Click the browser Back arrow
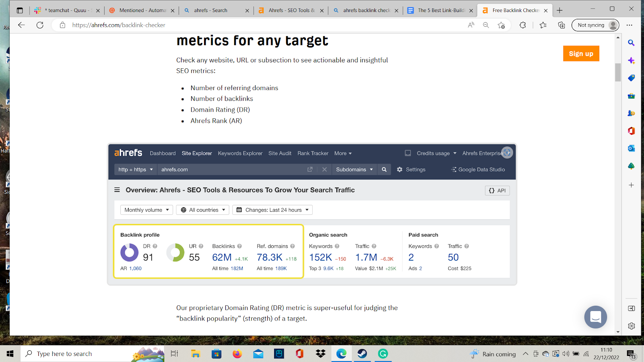 coord(21,25)
